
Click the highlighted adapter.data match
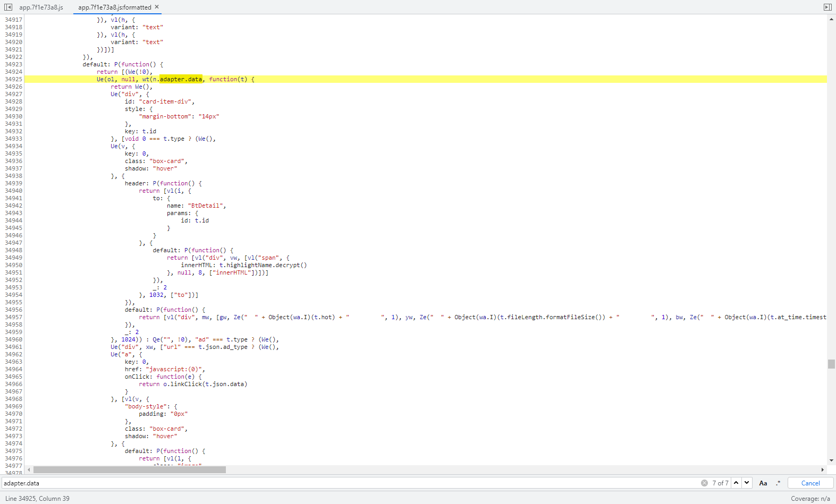point(181,79)
